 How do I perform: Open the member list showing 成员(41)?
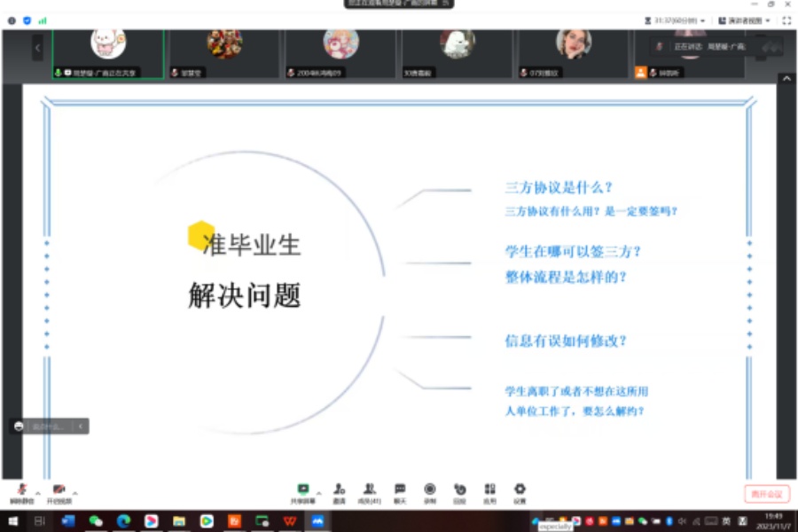tap(371, 489)
